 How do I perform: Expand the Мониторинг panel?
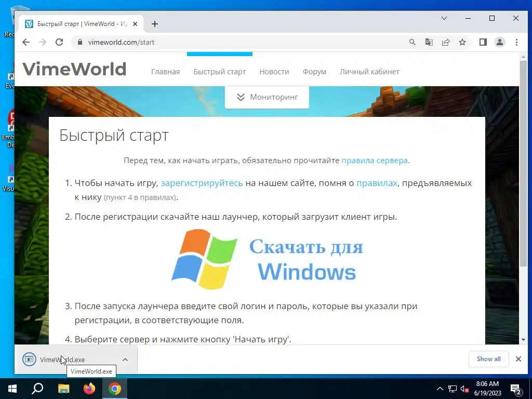click(x=267, y=97)
